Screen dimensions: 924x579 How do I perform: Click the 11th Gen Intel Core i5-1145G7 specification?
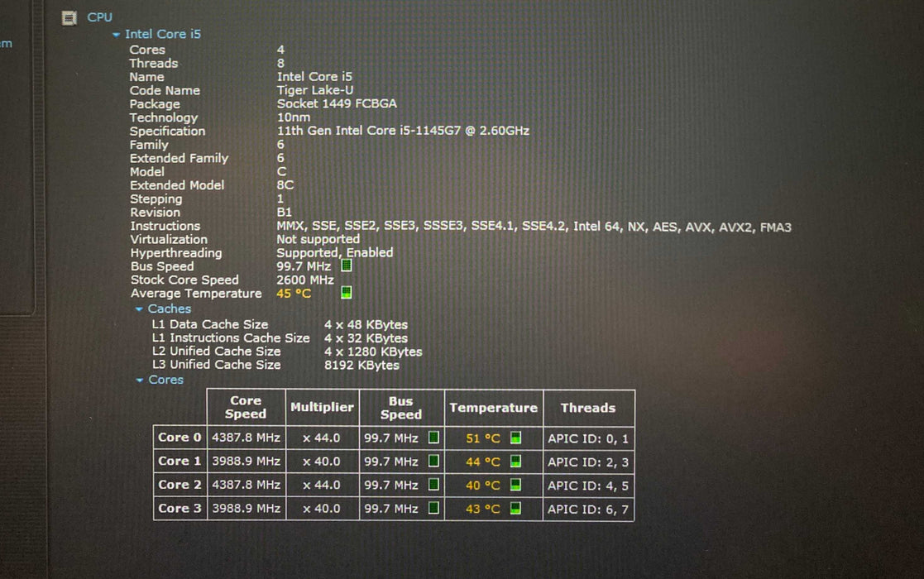tap(403, 131)
